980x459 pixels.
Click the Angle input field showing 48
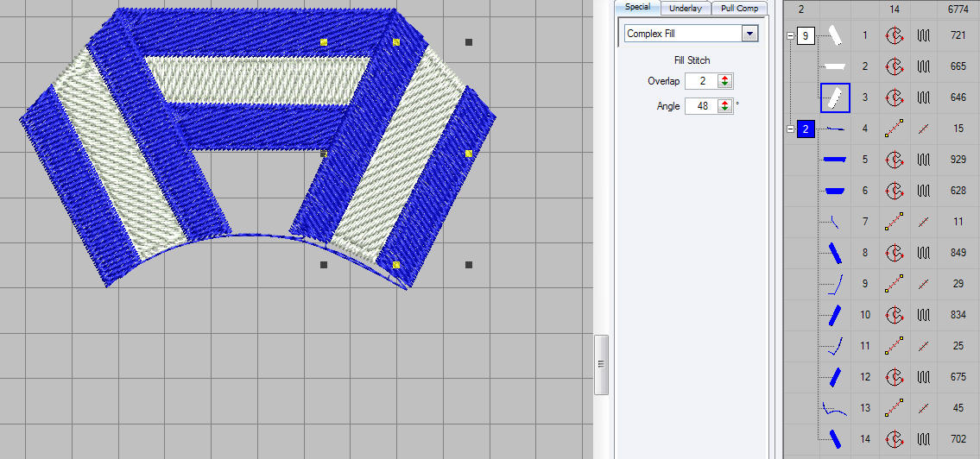pyautogui.click(x=701, y=106)
